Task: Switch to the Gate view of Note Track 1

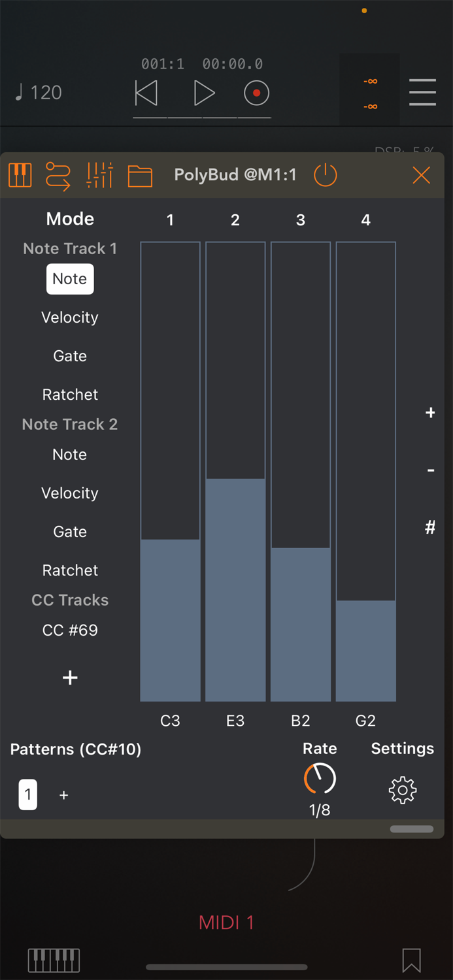Action: 69,356
